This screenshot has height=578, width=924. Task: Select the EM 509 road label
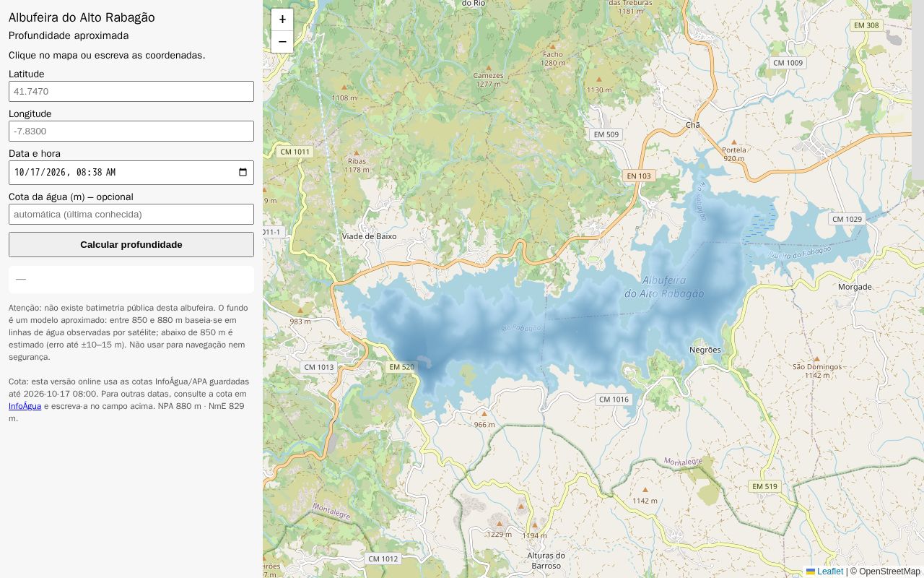pyautogui.click(x=606, y=134)
